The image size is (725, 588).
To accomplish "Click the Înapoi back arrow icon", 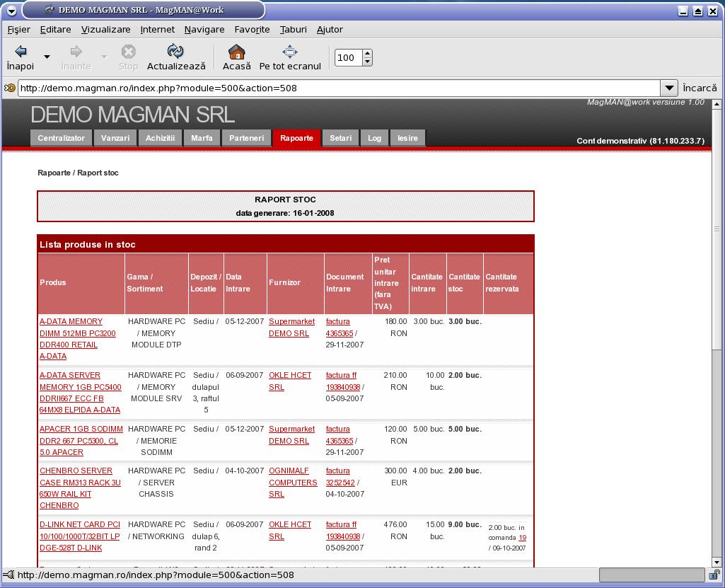I will (21, 52).
